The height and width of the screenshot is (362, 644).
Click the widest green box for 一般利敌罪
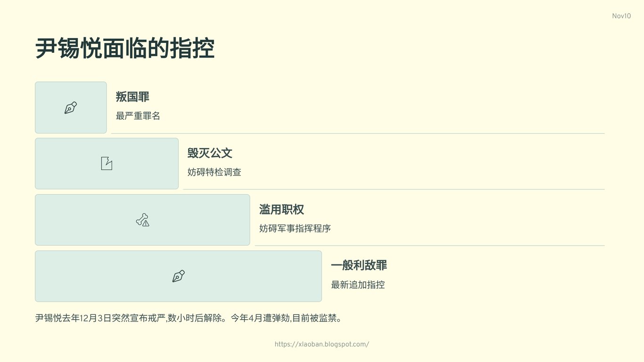178,276
